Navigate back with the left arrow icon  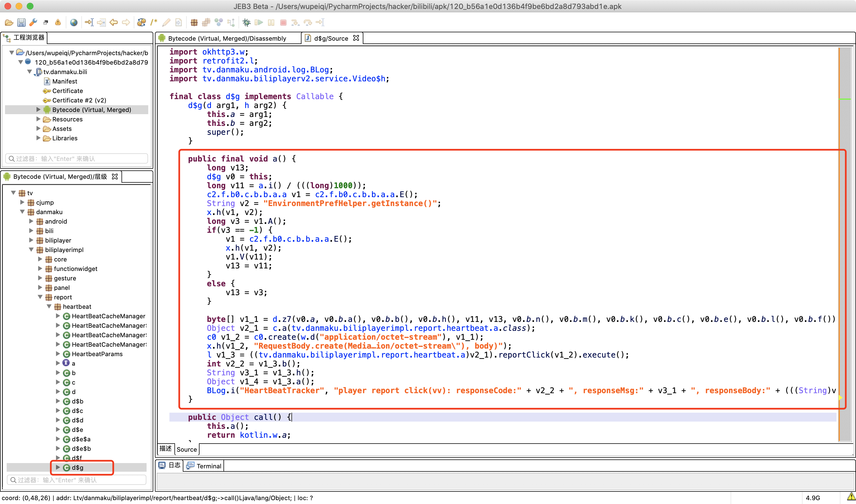click(x=113, y=22)
